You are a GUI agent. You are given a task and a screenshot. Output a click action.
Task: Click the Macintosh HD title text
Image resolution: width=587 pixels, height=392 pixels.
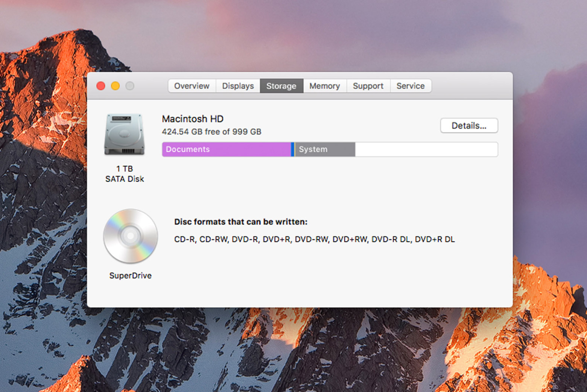click(192, 119)
